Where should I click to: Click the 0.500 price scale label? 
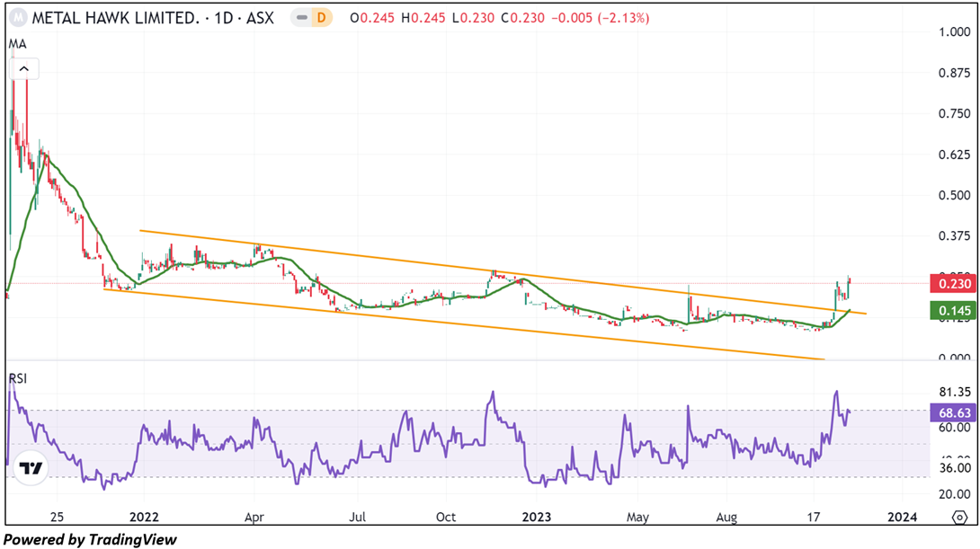click(x=954, y=196)
